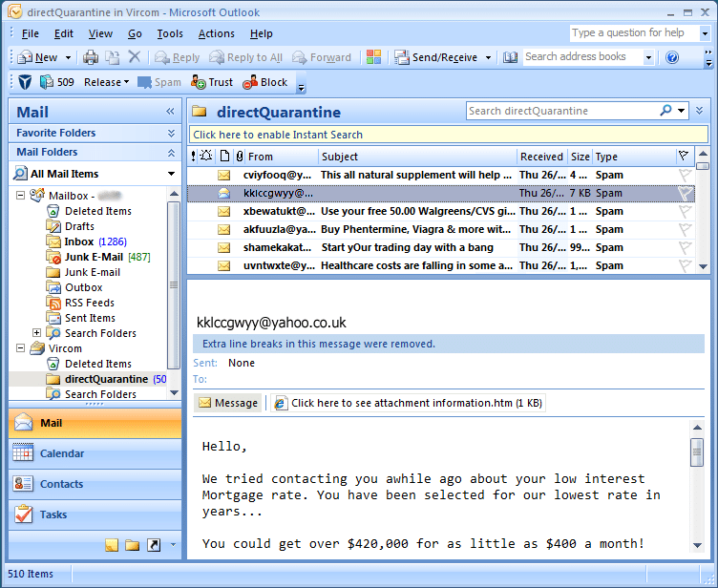Expand the Favorite Folders section
Viewport: 718px width, 588px height.
tap(171, 133)
